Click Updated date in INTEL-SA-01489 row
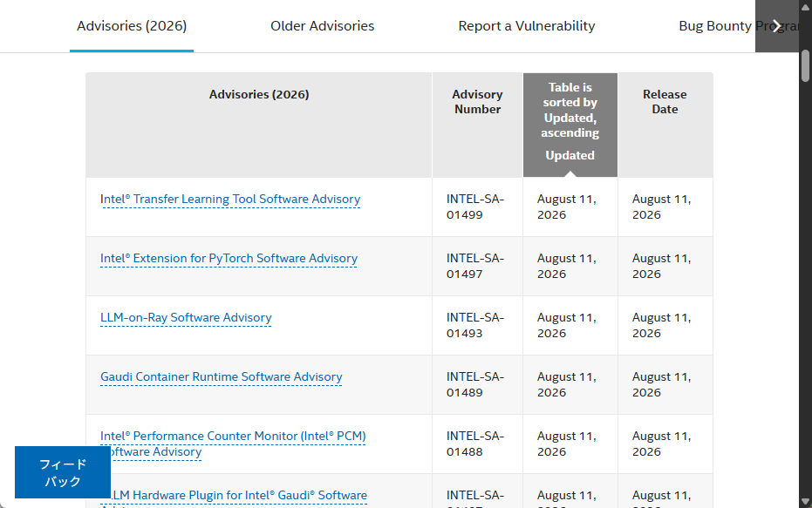Viewport: 812px width, 508px height. [x=570, y=385]
